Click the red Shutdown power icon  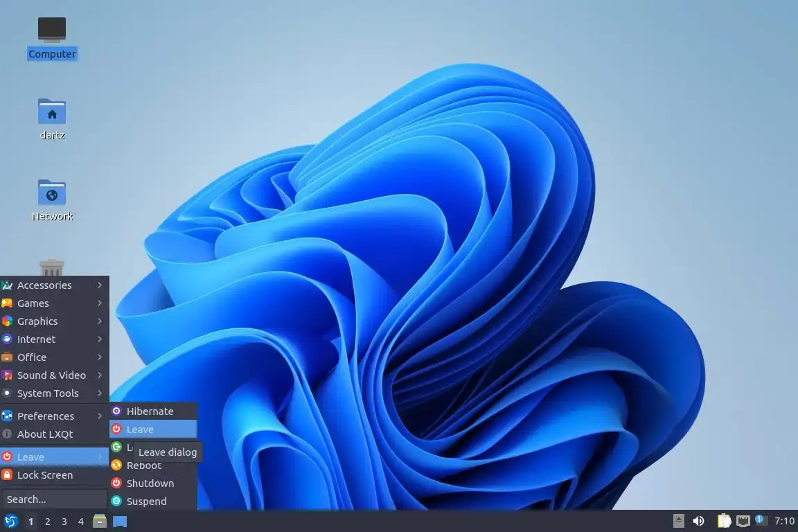click(116, 483)
